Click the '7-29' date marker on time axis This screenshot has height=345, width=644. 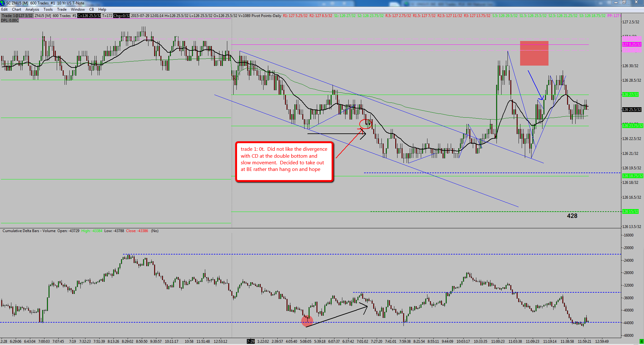click(x=251, y=342)
